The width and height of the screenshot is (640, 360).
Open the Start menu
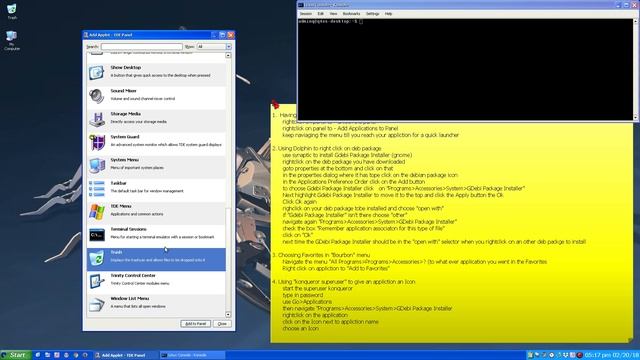point(16,355)
